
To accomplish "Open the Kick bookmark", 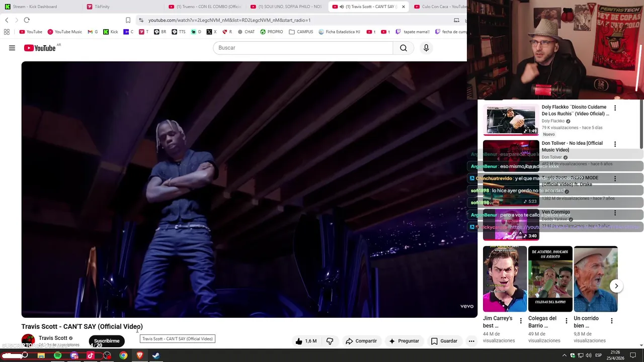I will (111, 32).
